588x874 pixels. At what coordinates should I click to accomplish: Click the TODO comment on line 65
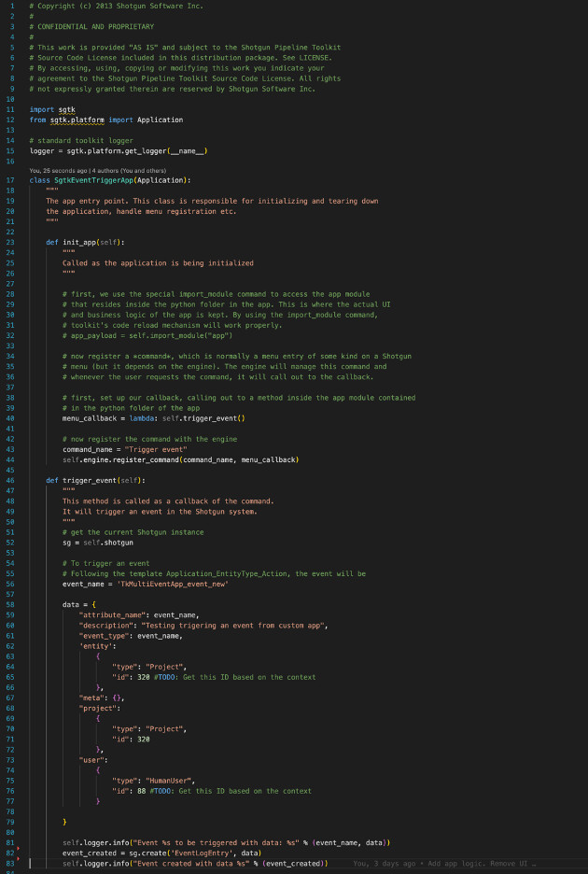click(x=234, y=677)
